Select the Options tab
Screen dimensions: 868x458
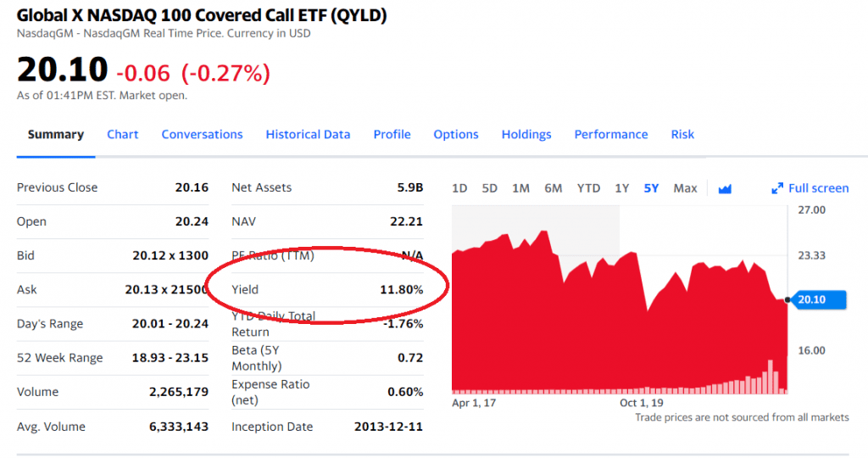click(456, 134)
